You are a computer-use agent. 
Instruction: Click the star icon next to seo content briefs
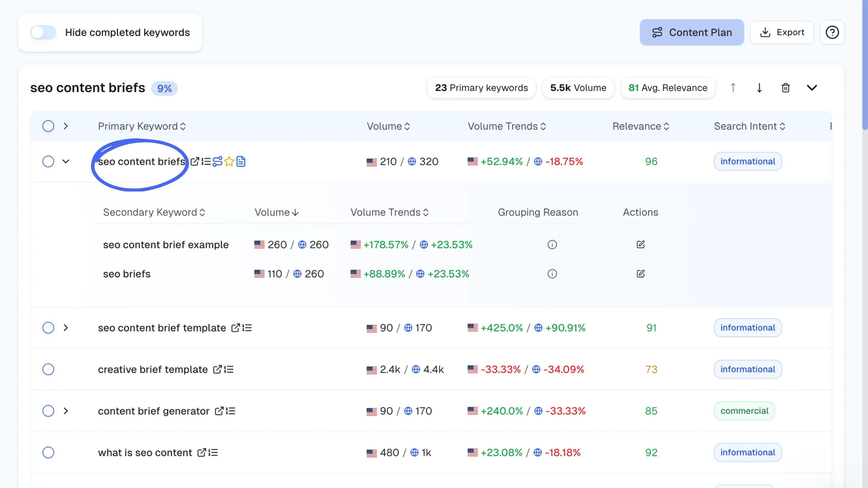(229, 162)
